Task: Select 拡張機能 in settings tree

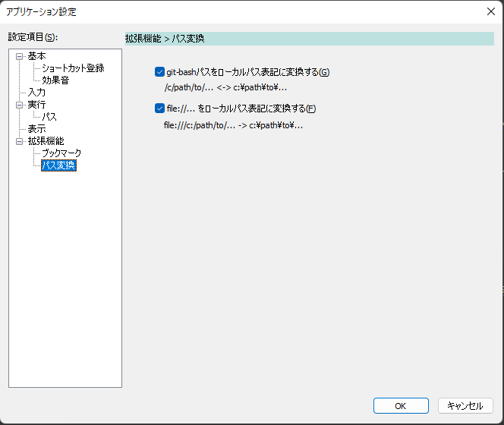Action: click(x=46, y=141)
